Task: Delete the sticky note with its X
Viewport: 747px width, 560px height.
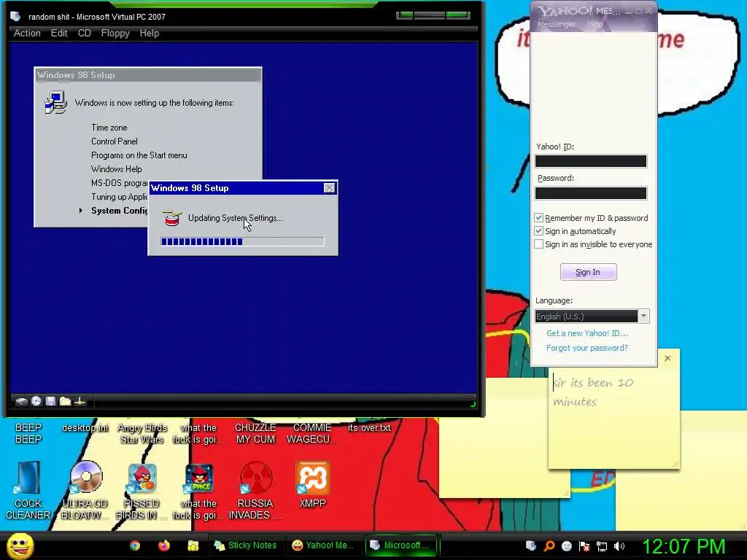Action: (667, 359)
